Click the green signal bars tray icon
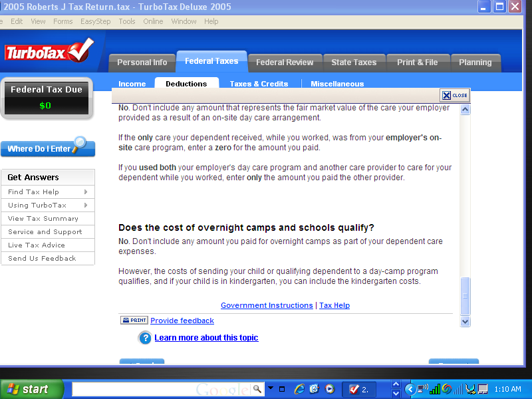This screenshot has width=532, height=399. [435, 389]
